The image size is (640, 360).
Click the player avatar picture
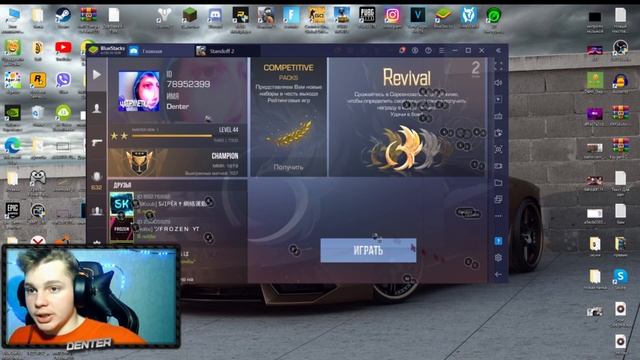(x=139, y=91)
